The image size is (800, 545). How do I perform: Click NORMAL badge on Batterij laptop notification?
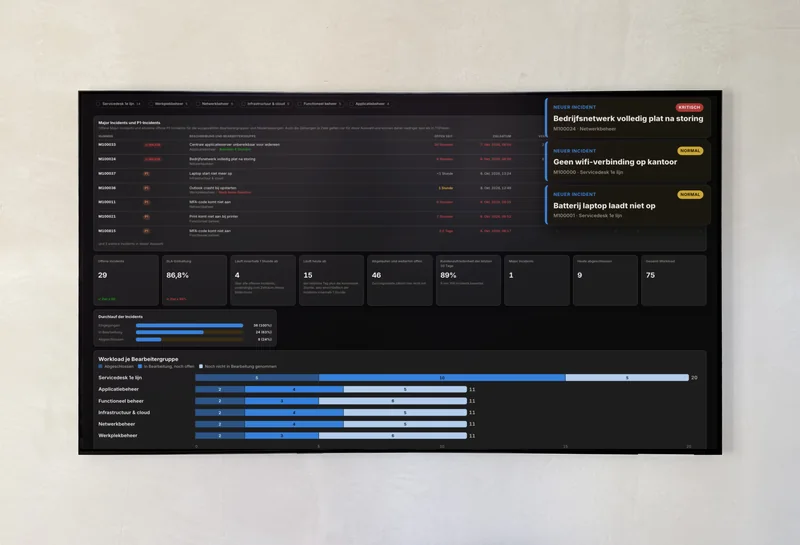click(x=690, y=194)
